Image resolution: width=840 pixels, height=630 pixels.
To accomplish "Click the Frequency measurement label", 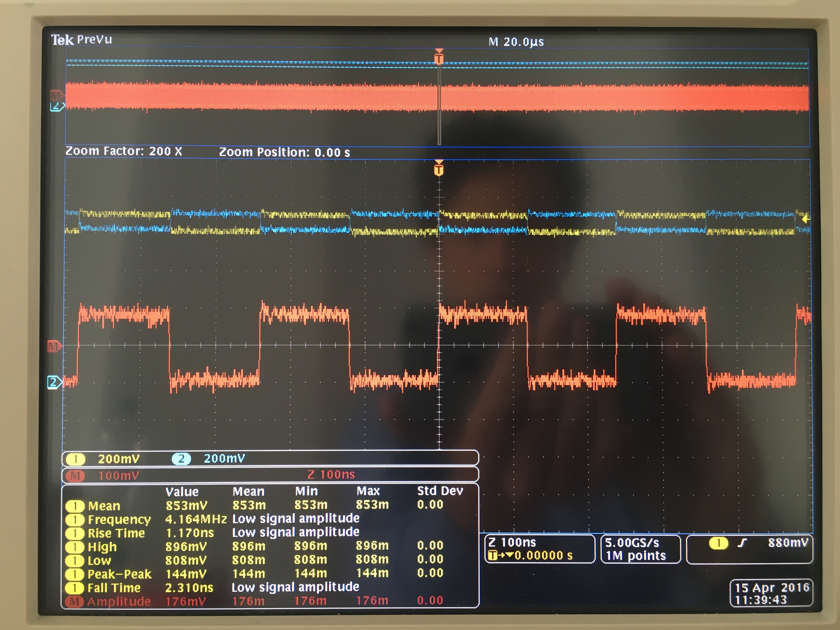I will click(119, 520).
